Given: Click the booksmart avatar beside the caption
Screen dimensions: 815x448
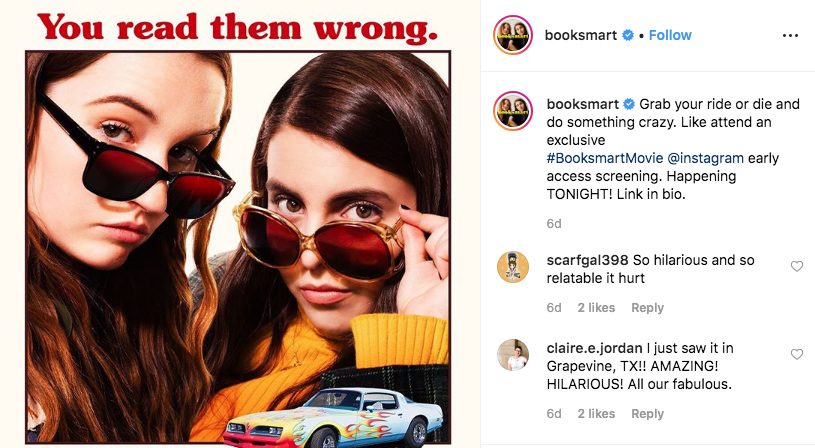Looking at the screenshot, I should [x=512, y=111].
